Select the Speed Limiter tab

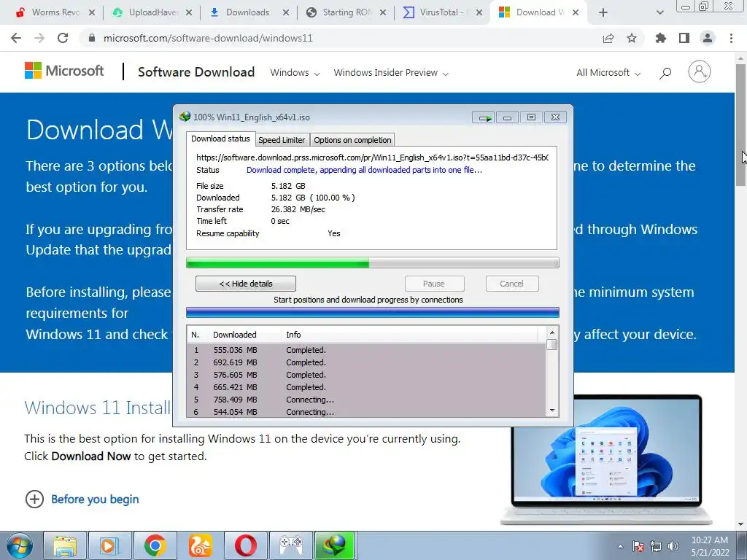(282, 140)
